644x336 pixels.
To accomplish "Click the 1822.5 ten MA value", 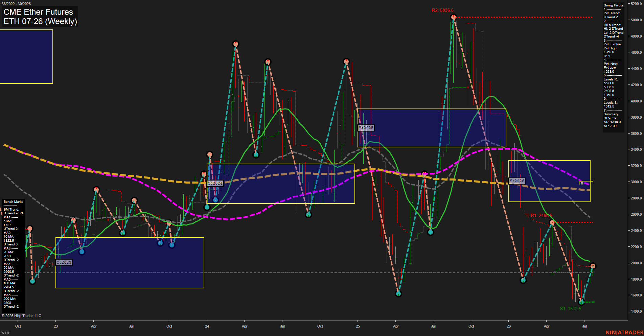I will point(9,241).
